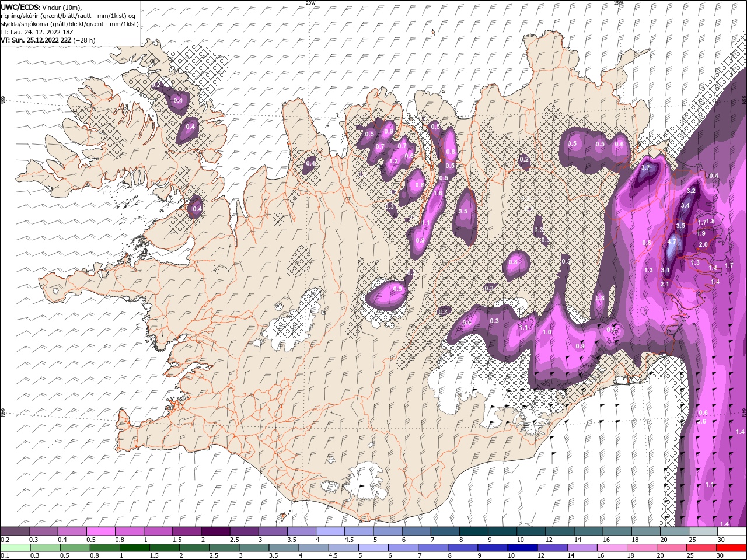Click the 0.2 label starting the snow scale
The image size is (747, 560).
tap(4, 540)
